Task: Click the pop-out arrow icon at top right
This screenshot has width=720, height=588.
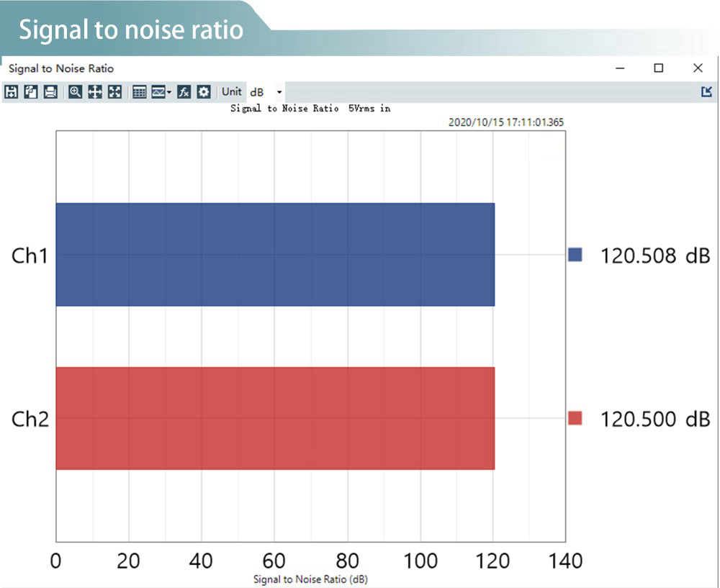Action: point(706,91)
